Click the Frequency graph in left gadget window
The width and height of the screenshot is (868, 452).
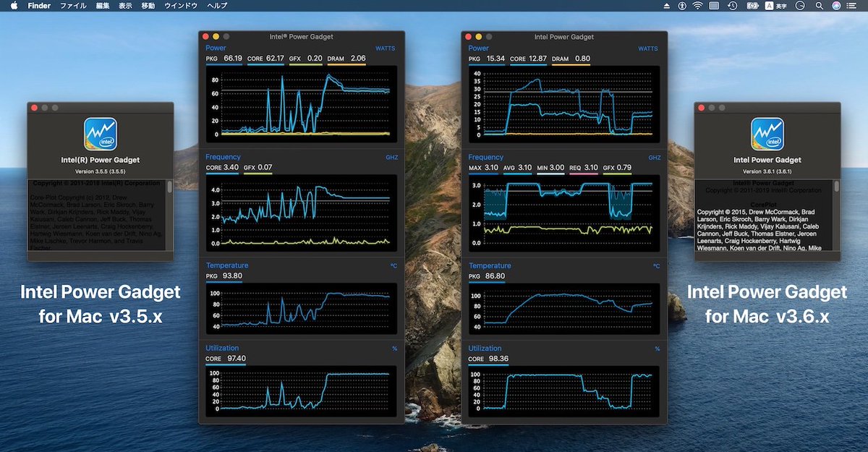pos(301,213)
